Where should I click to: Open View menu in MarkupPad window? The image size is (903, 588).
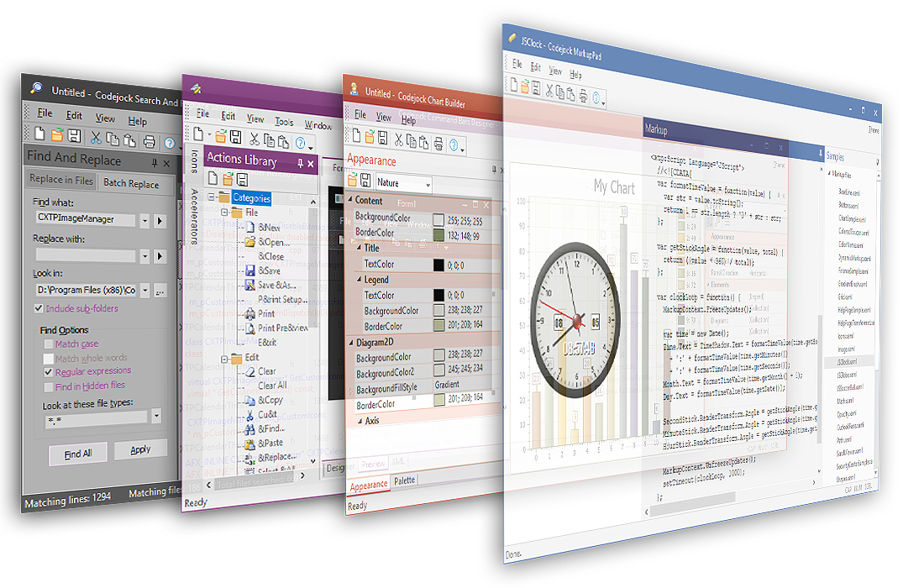tap(555, 71)
